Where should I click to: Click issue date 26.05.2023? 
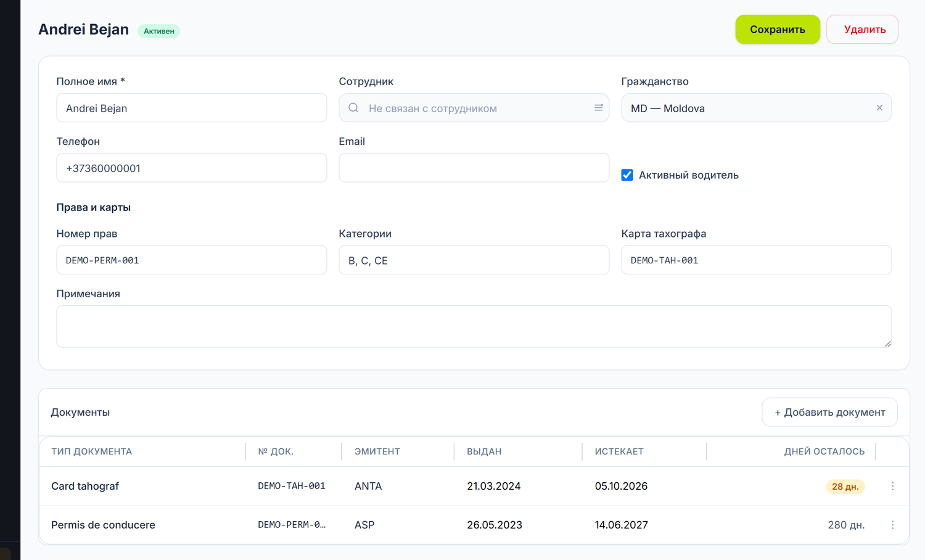(x=495, y=525)
